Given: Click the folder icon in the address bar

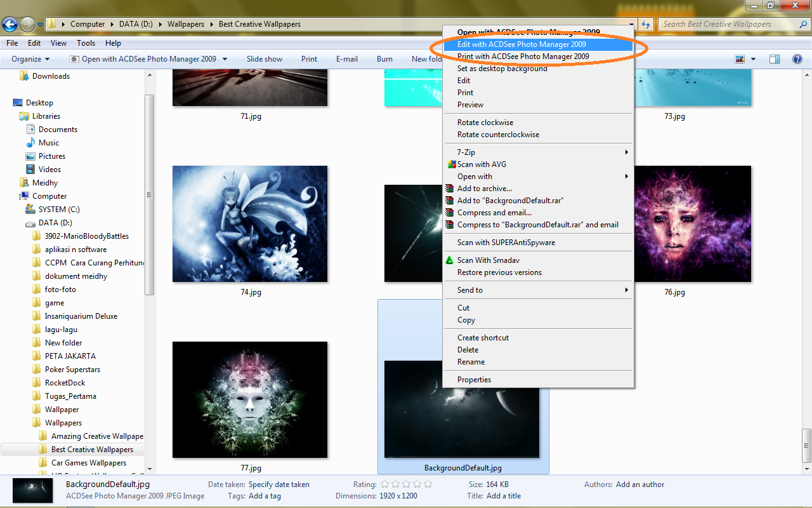Looking at the screenshot, I should 53,24.
